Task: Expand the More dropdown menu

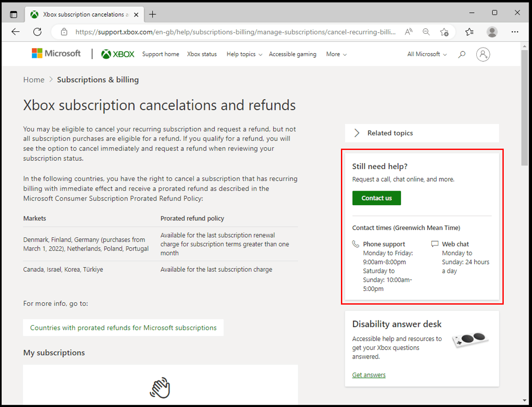Action: pos(336,54)
